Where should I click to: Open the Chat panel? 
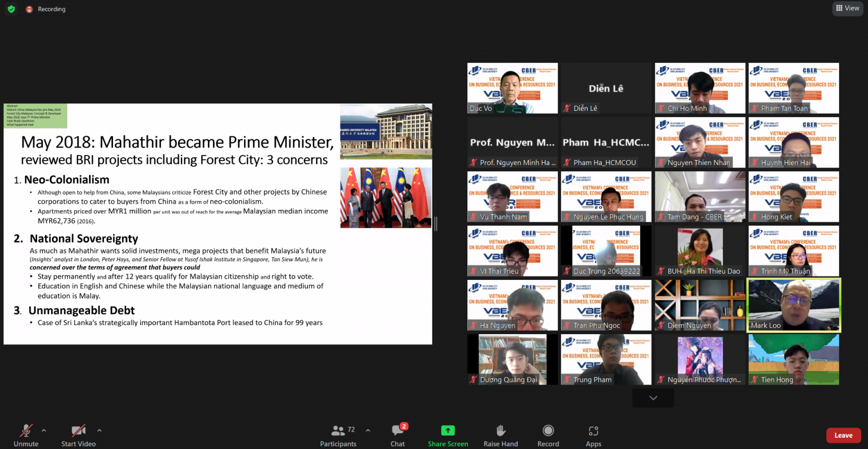coord(397,435)
